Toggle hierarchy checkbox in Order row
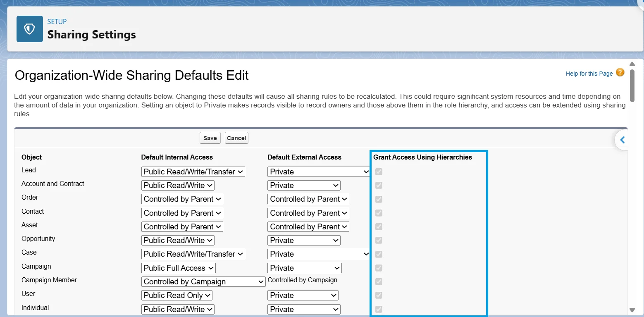This screenshot has width=644, height=317. [379, 199]
